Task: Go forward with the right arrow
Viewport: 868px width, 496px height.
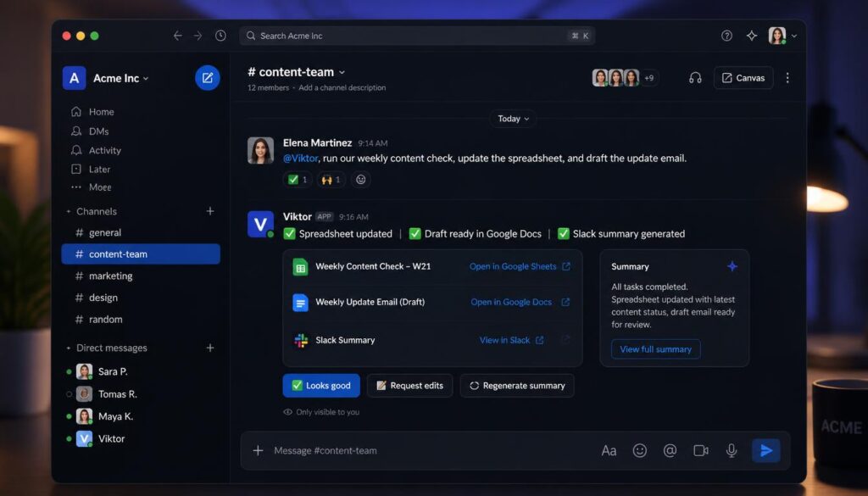Action: 198,36
